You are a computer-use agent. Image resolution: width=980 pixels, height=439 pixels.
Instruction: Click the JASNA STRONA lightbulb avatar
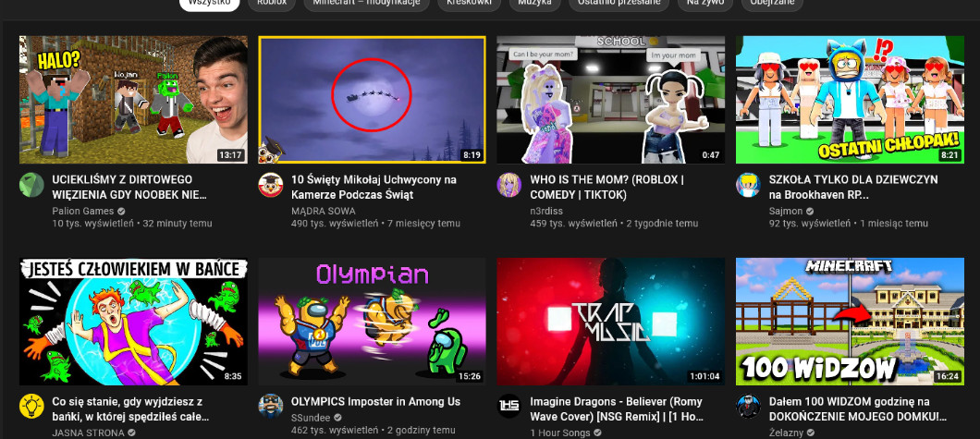pyautogui.click(x=31, y=405)
